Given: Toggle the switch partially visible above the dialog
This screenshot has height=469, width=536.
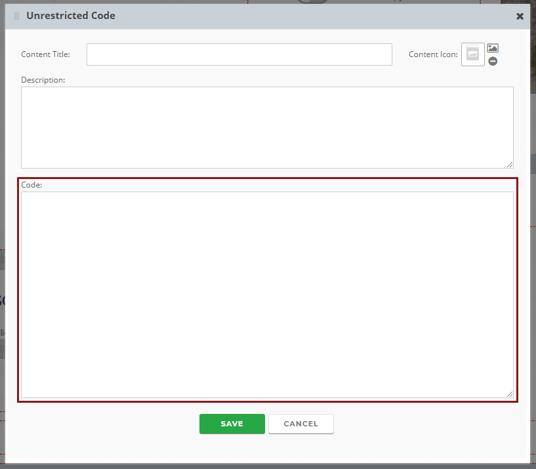Looking at the screenshot, I should (312, 1).
